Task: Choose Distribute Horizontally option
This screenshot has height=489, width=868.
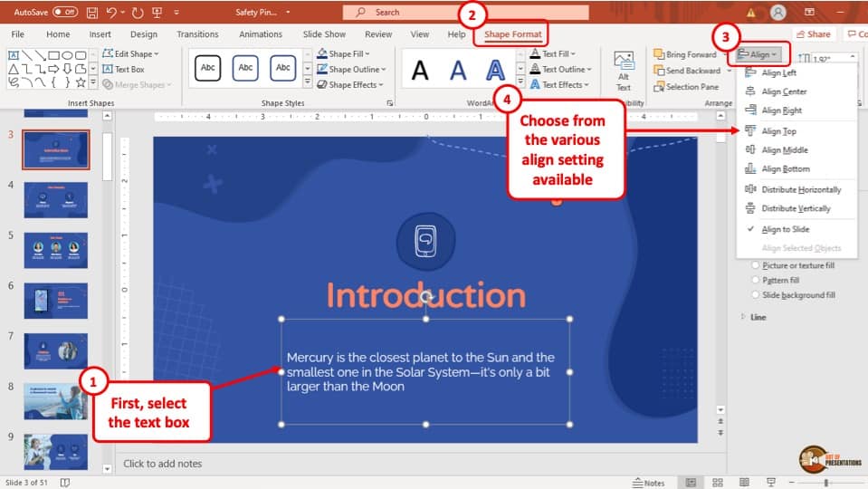Action: click(x=800, y=189)
